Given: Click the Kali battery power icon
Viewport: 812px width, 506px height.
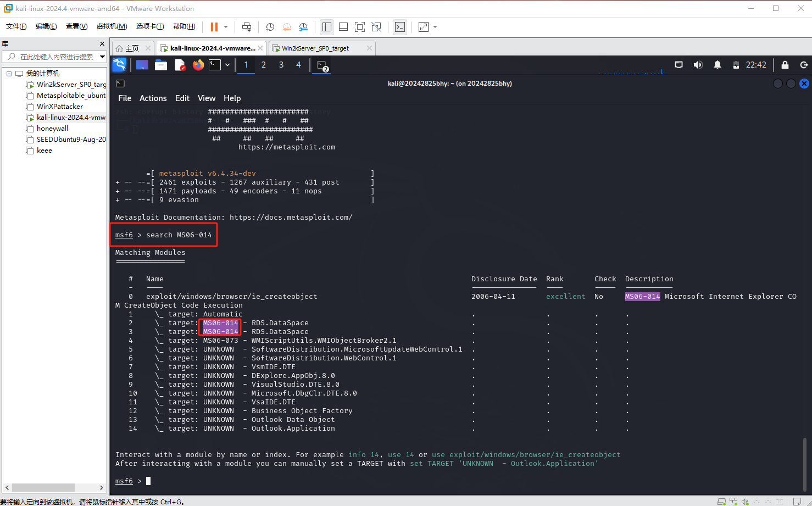Looking at the screenshot, I should coord(736,65).
